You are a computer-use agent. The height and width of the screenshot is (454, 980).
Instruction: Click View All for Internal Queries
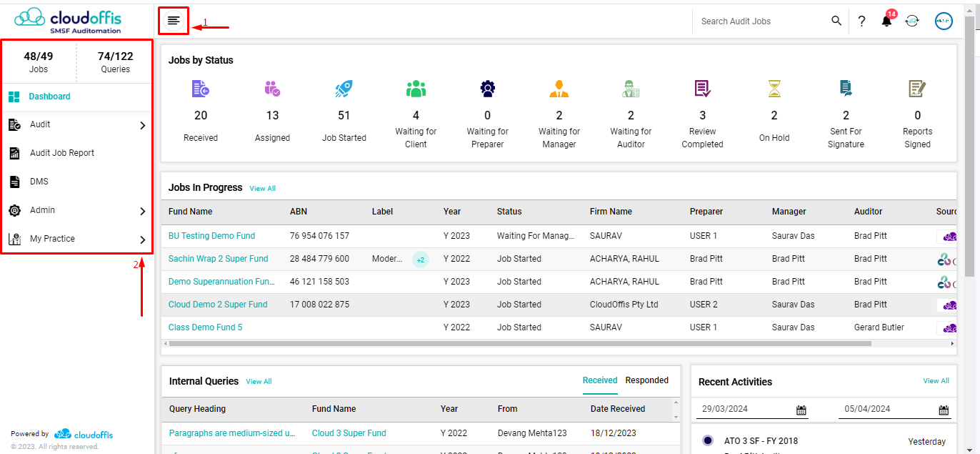click(259, 382)
